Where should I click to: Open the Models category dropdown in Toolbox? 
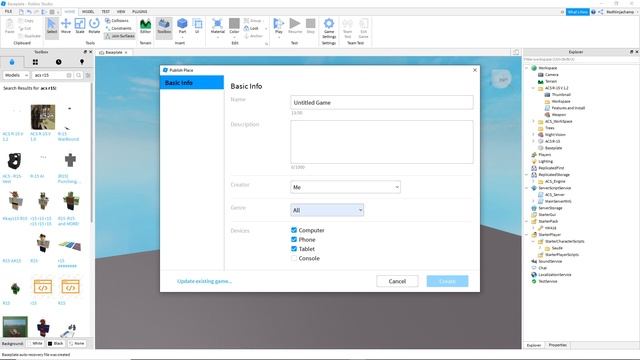[x=16, y=75]
